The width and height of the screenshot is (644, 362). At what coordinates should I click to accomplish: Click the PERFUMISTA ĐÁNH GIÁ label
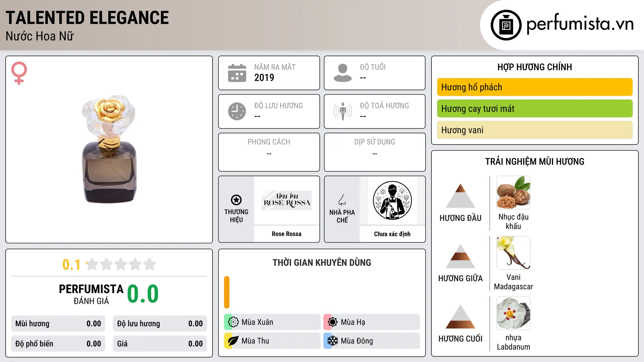pyautogui.click(x=91, y=294)
